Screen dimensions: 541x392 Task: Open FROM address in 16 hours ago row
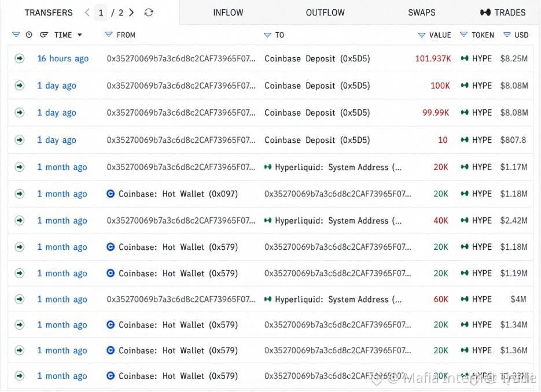tap(181, 58)
